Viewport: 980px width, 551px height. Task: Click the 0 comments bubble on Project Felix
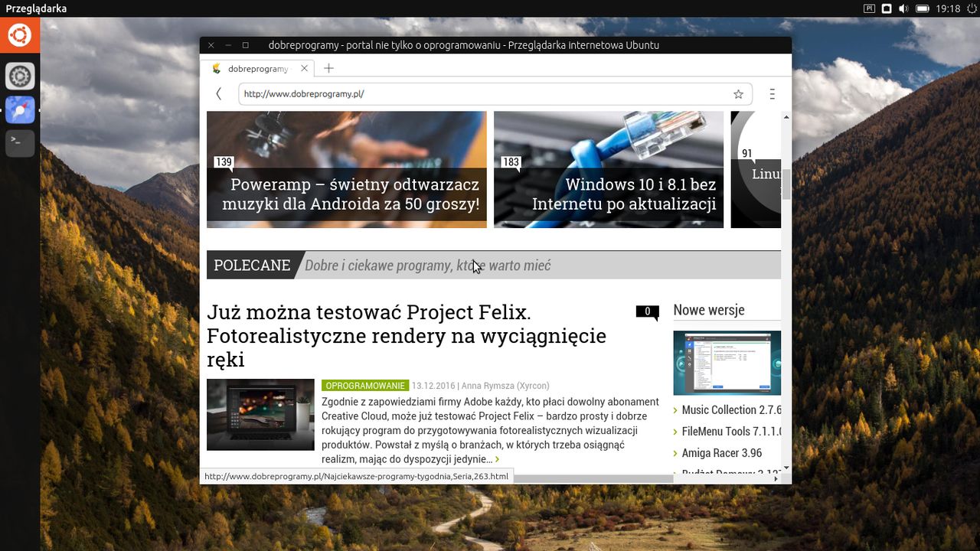pos(647,311)
